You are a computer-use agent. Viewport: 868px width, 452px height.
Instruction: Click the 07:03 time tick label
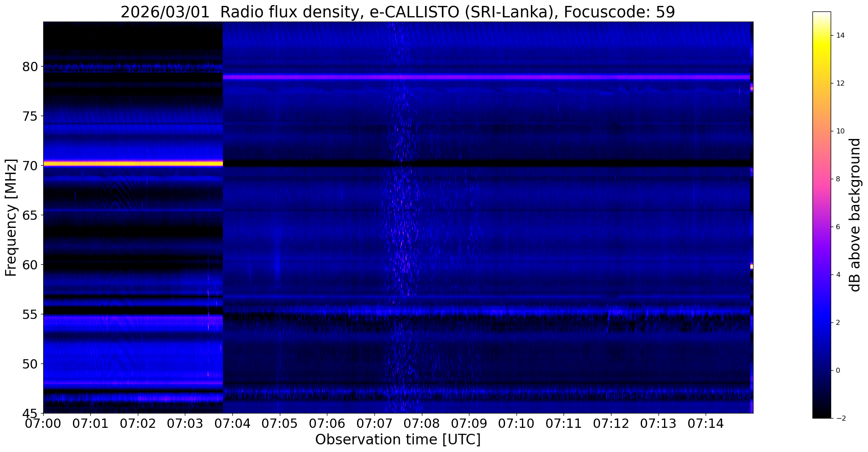[185, 424]
